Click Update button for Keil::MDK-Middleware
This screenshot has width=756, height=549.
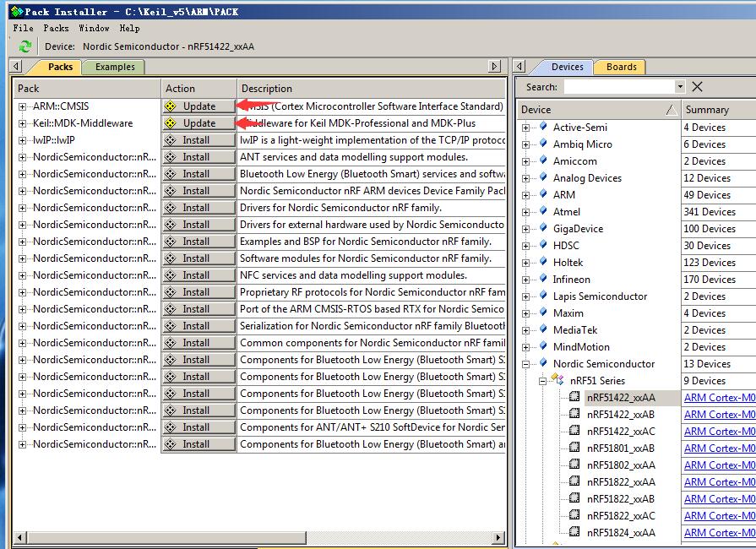click(199, 123)
